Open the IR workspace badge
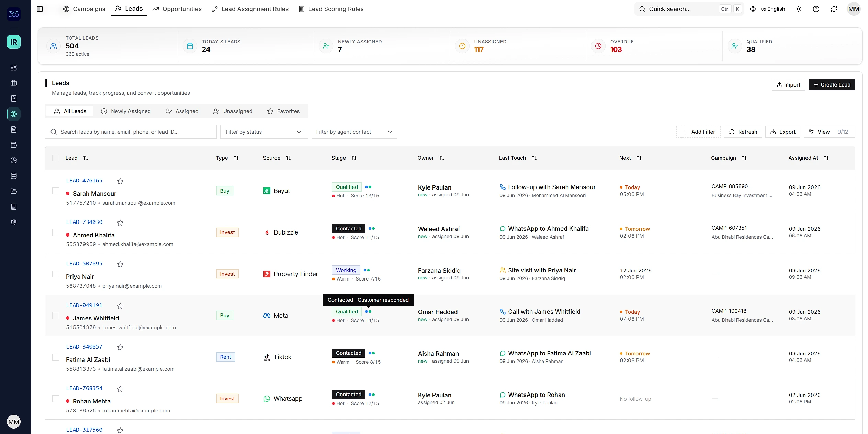 (x=14, y=42)
